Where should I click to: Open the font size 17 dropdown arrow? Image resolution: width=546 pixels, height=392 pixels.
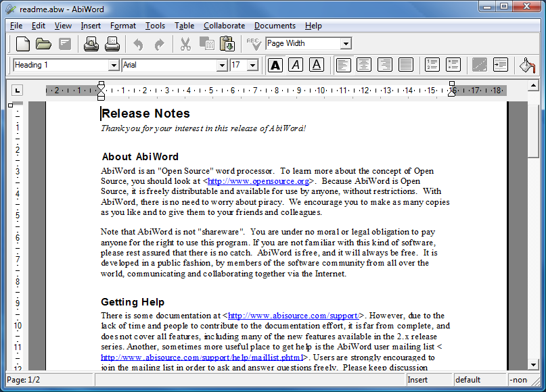pos(253,65)
